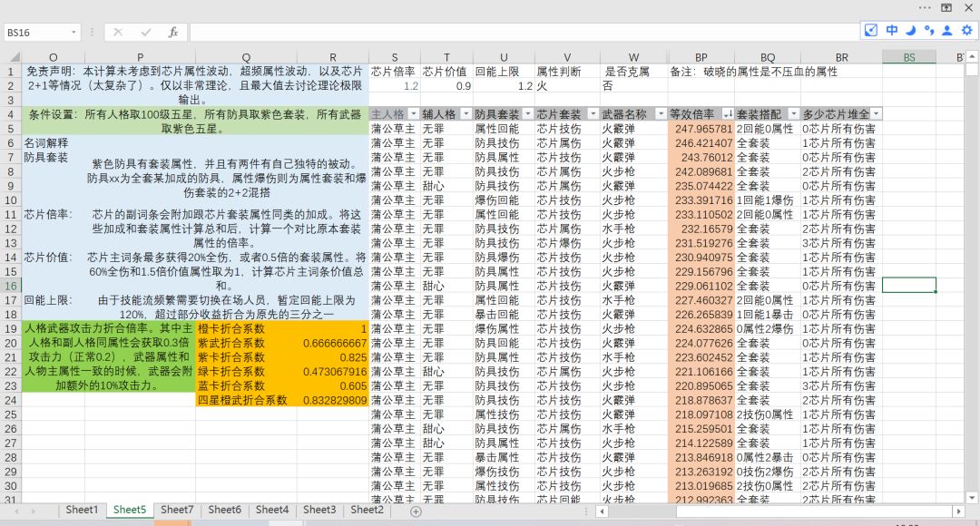This screenshot has height=526, width=980.
Task: Click the 2回能0属性 cell in row 5
Action: tap(768, 129)
